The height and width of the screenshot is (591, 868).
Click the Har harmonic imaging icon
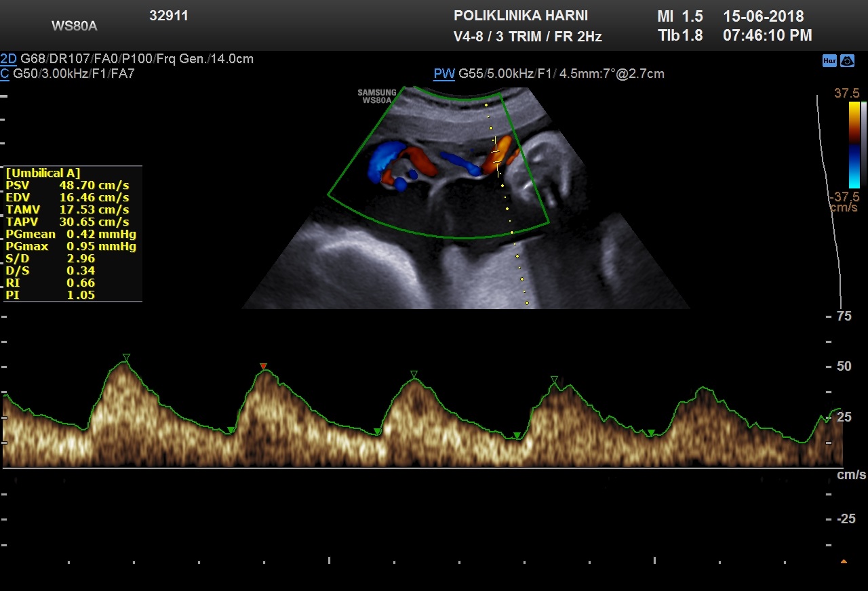829,60
